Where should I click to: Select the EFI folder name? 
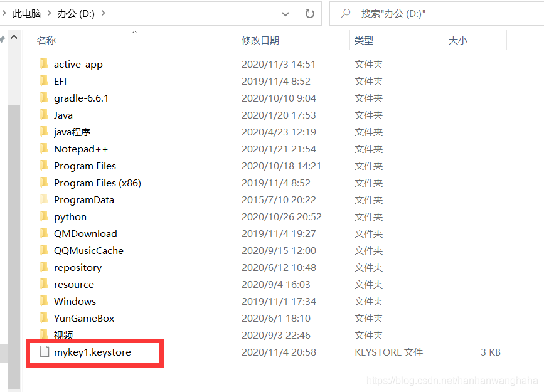(60, 81)
